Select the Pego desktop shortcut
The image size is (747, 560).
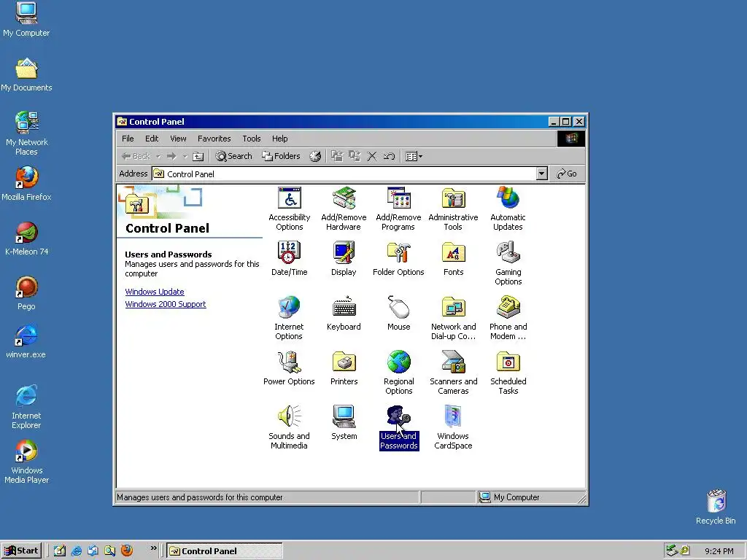pyautogui.click(x=26, y=293)
